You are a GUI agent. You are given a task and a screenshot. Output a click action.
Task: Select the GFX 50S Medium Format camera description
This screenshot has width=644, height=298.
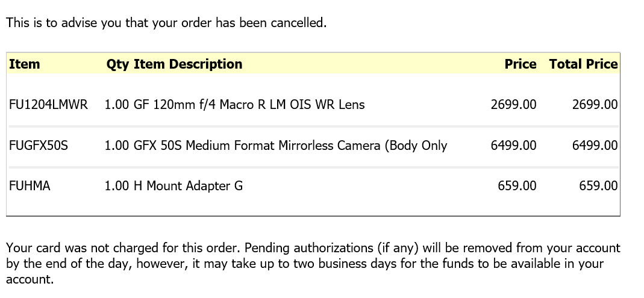tap(290, 146)
